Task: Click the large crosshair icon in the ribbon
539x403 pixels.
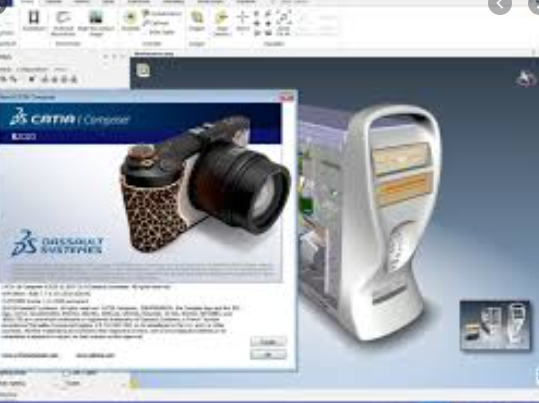Action: point(243,17)
